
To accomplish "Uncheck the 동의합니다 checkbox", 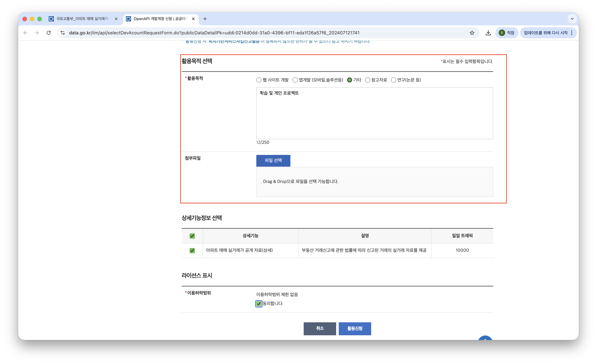I will tap(259, 303).
